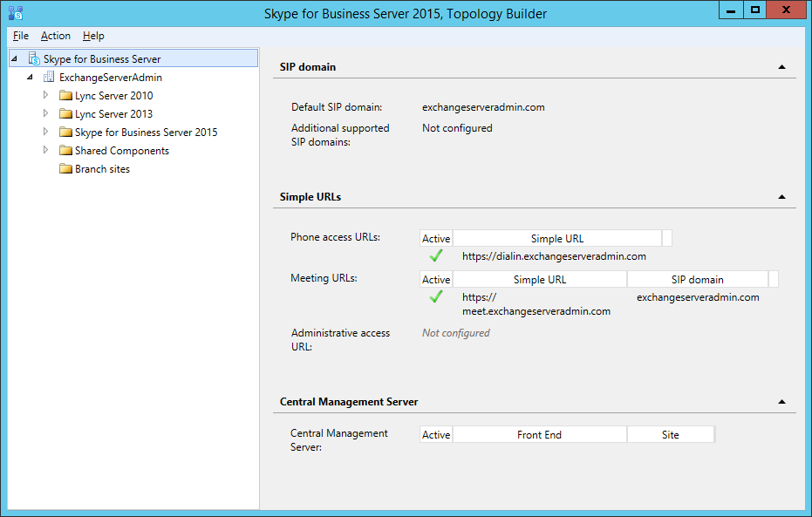This screenshot has height=517, width=812.
Task: Open the Action menu
Action: pyautogui.click(x=56, y=36)
